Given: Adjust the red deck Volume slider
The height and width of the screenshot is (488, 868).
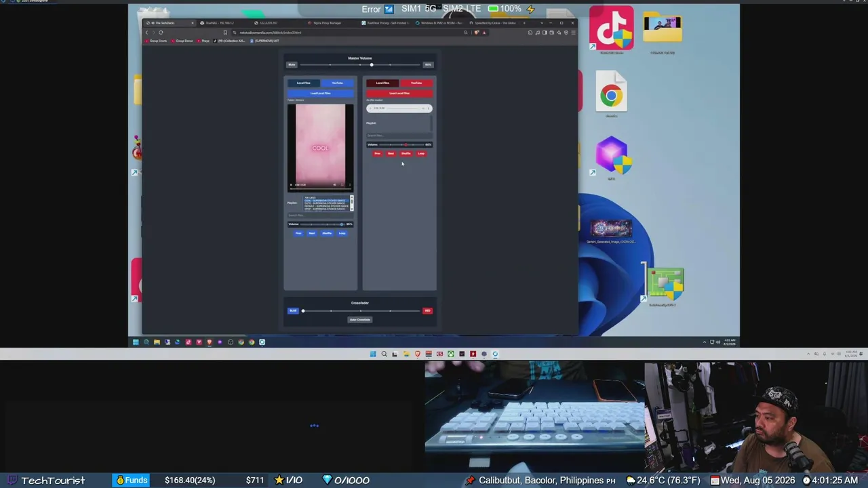Looking at the screenshot, I should [x=402, y=144].
